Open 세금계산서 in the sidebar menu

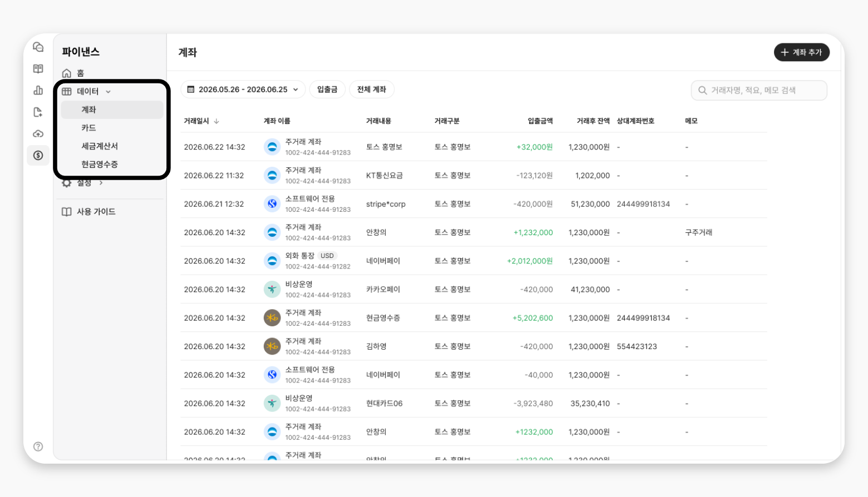(100, 146)
